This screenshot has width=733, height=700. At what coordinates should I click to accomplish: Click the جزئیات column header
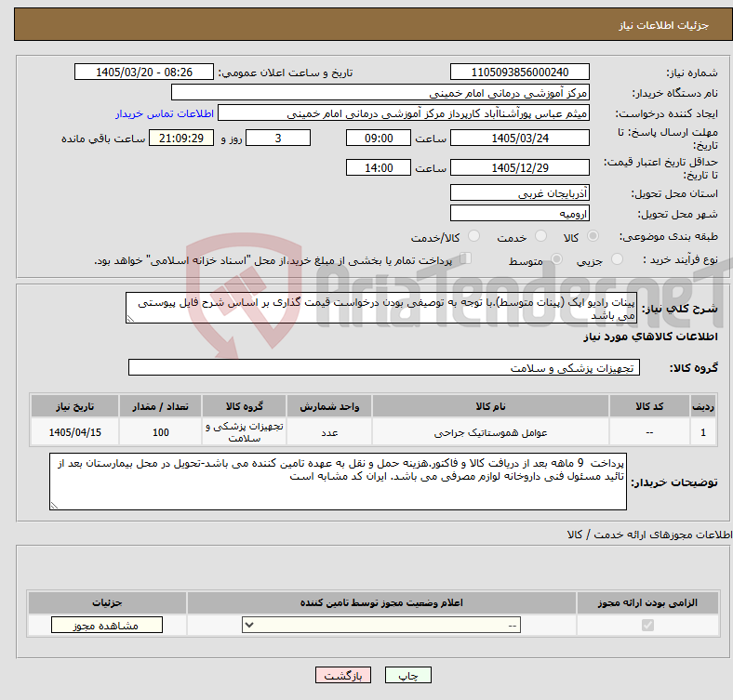(107, 602)
